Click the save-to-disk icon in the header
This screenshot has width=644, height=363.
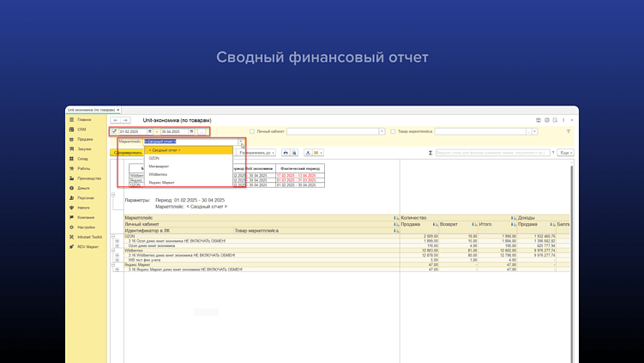pos(539,120)
